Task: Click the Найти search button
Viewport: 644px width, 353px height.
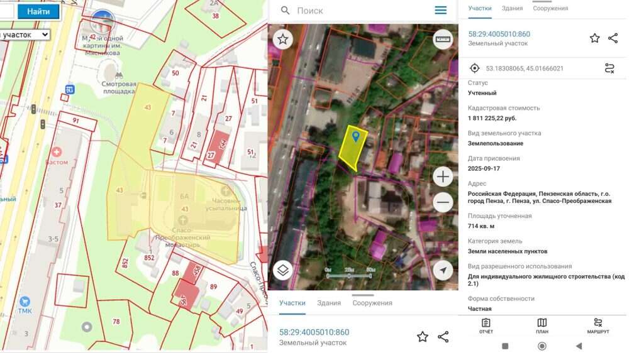Action: pos(38,11)
